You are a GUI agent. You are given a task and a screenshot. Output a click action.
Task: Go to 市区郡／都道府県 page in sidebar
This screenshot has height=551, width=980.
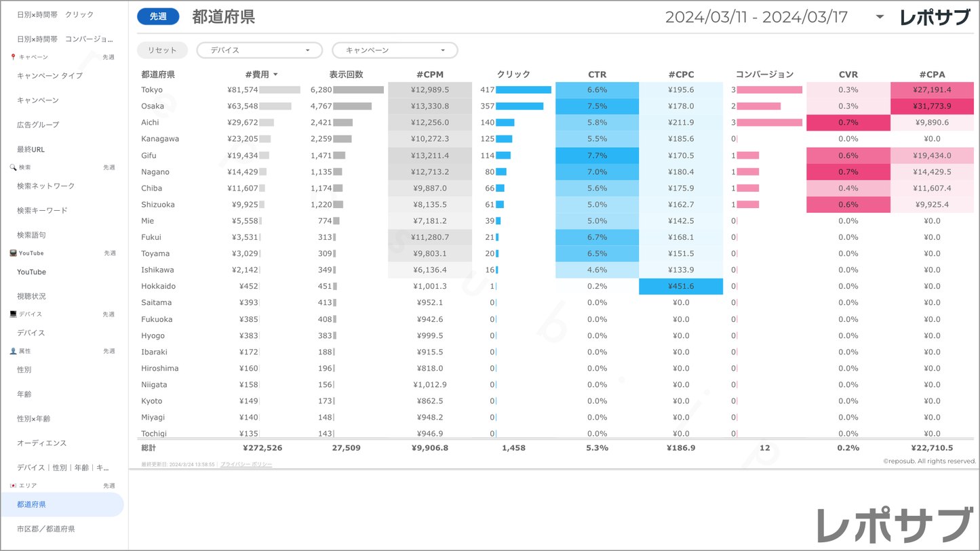[x=45, y=529]
